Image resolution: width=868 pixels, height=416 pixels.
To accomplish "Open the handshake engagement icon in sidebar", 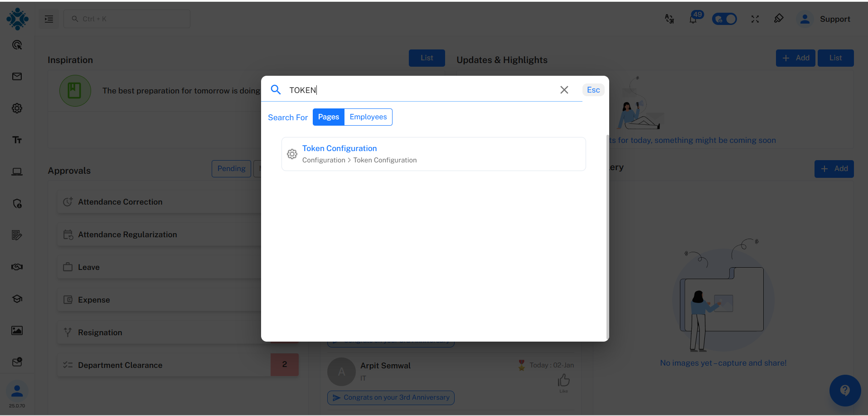I will point(17,267).
